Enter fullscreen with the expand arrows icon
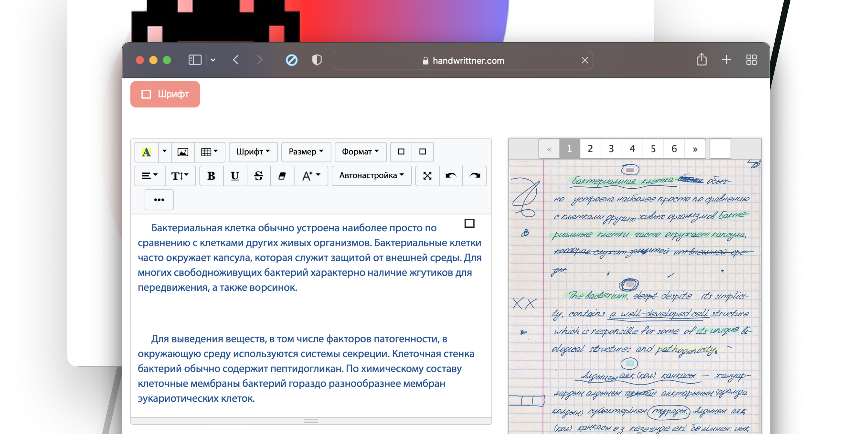Screen dimensions: 868x434 [x=427, y=176]
